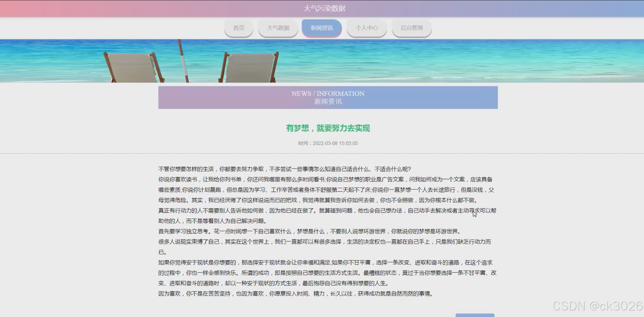The image size is (644, 317).
Task: Open the 首页 navigation tab
Action: tap(239, 28)
